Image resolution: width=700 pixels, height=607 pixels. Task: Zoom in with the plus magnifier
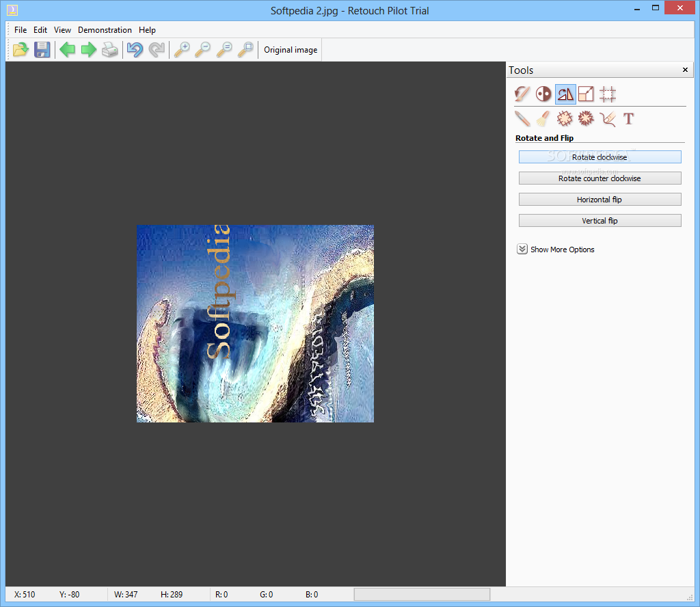pos(182,49)
